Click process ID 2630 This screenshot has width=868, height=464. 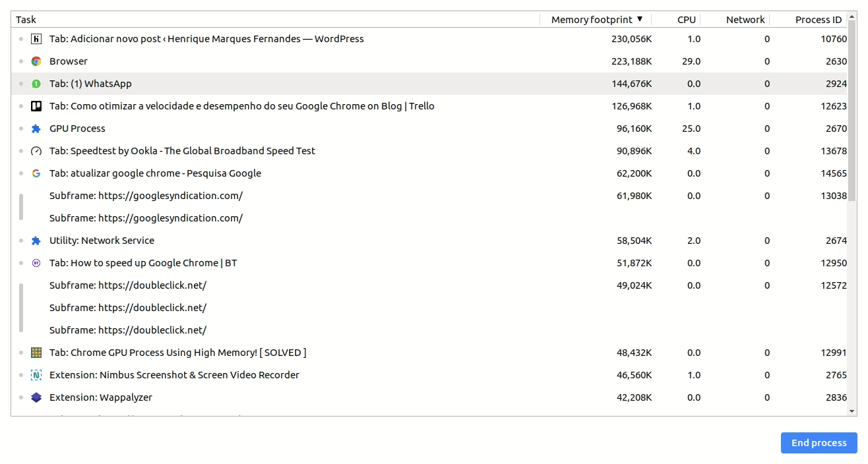(836, 61)
